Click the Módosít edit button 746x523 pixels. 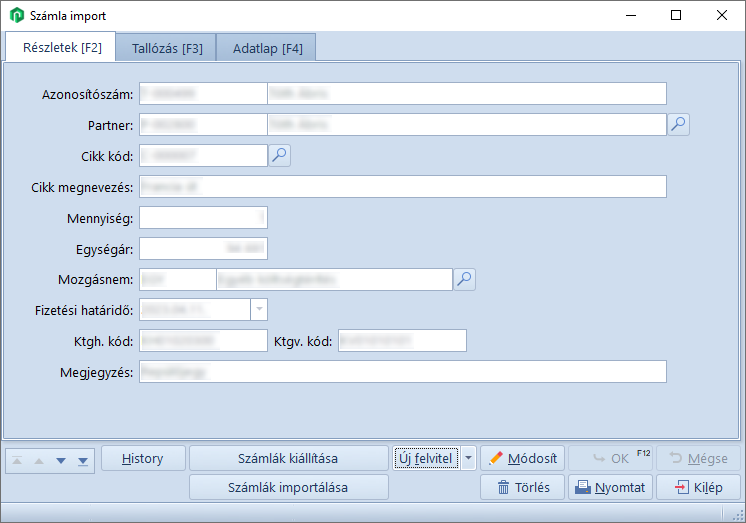pyautogui.click(x=523, y=459)
